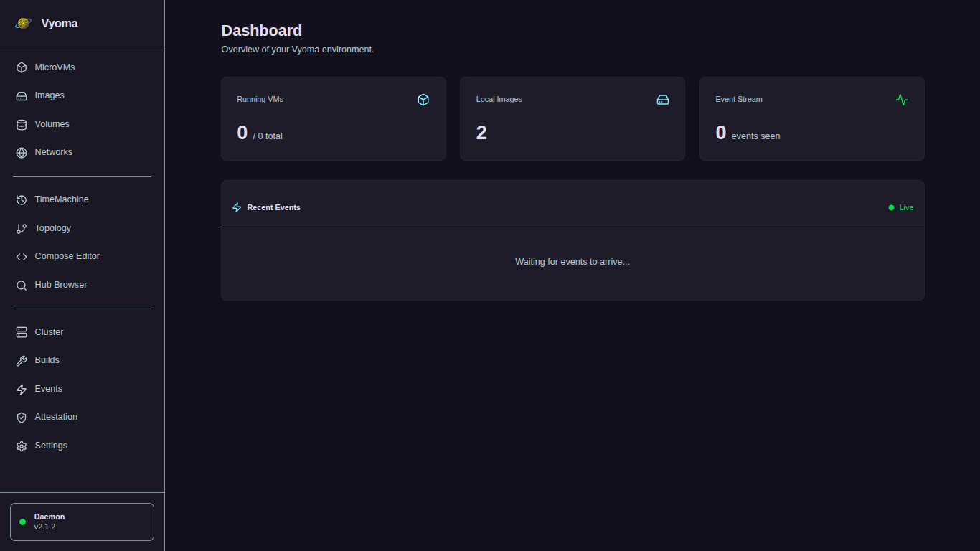Click the drive icon on Local Images card
Image resolution: width=980 pixels, height=551 pixels.
click(663, 100)
